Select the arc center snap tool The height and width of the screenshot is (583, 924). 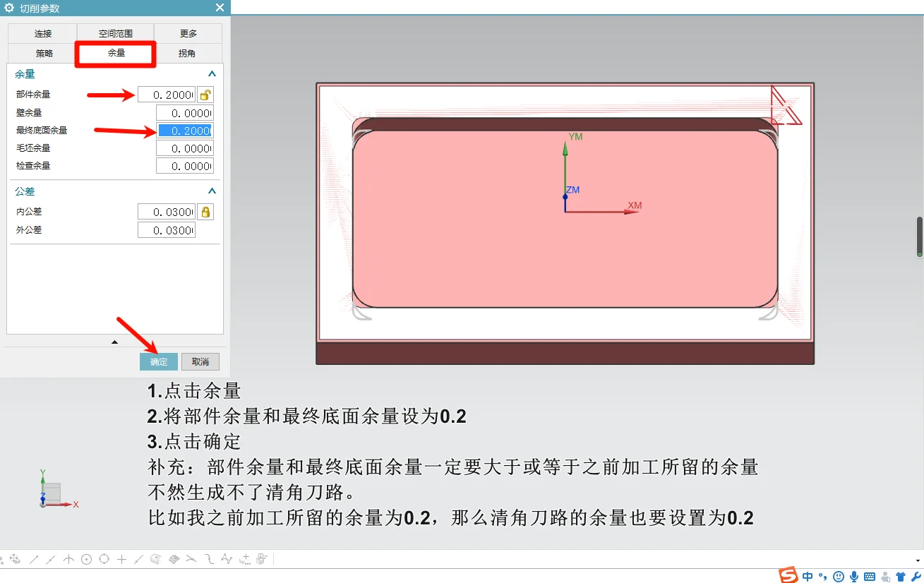coord(86,559)
